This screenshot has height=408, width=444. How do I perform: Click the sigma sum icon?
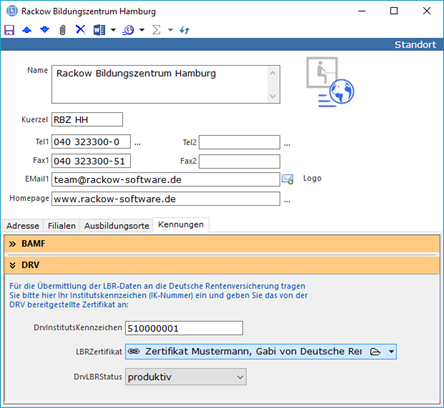coord(156,30)
